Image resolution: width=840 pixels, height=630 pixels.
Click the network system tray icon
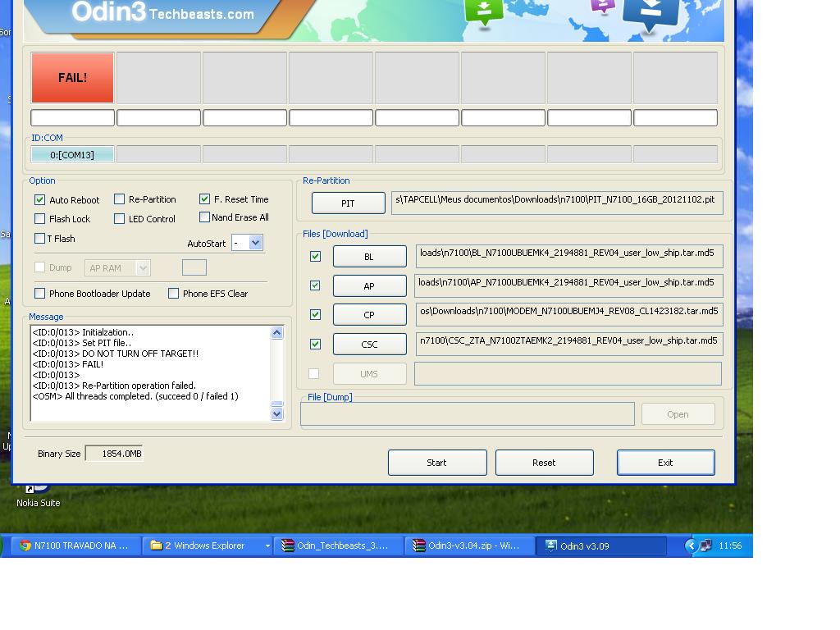pyautogui.click(x=706, y=546)
